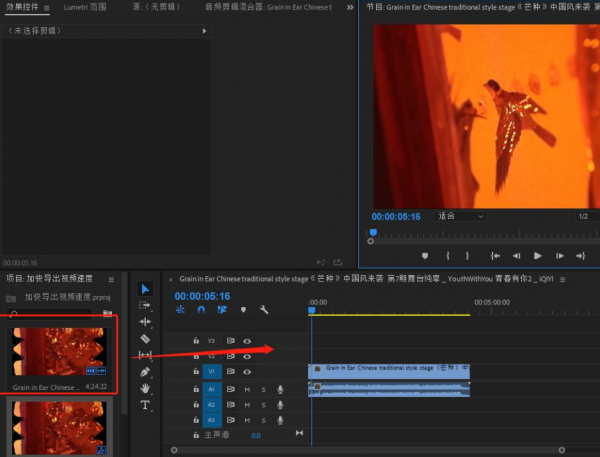Expand the 未选择剪辑 clip arrow
This screenshot has width=600, height=457.
tap(204, 31)
